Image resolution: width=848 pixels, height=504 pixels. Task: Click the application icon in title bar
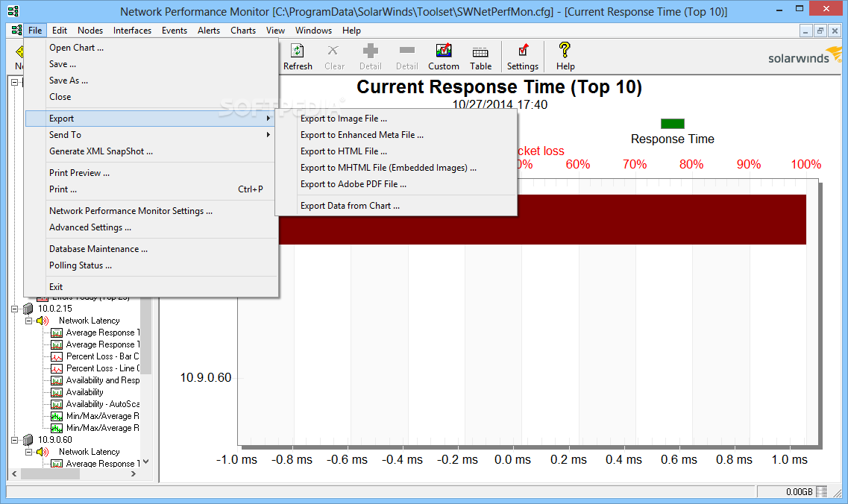pyautogui.click(x=13, y=11)
